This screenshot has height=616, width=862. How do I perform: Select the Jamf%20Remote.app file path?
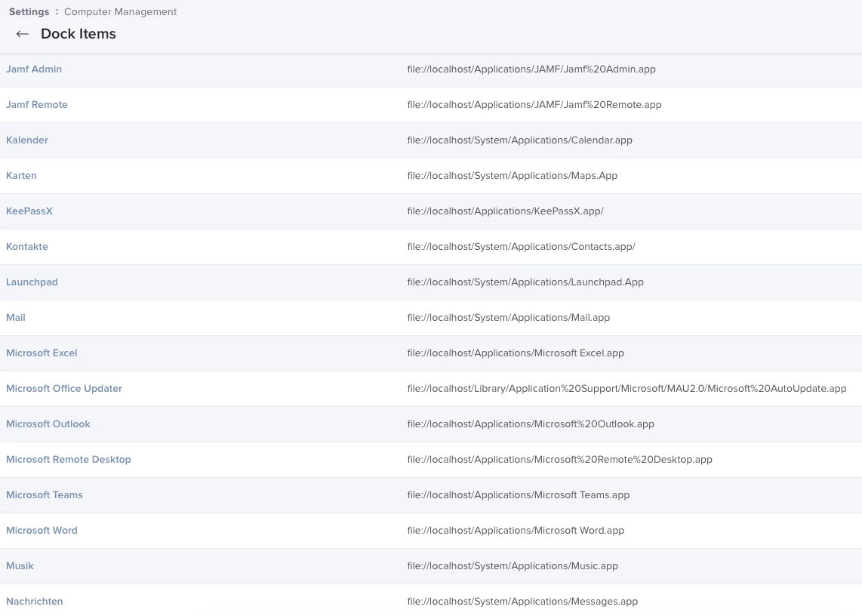click(x=534, y=104)
